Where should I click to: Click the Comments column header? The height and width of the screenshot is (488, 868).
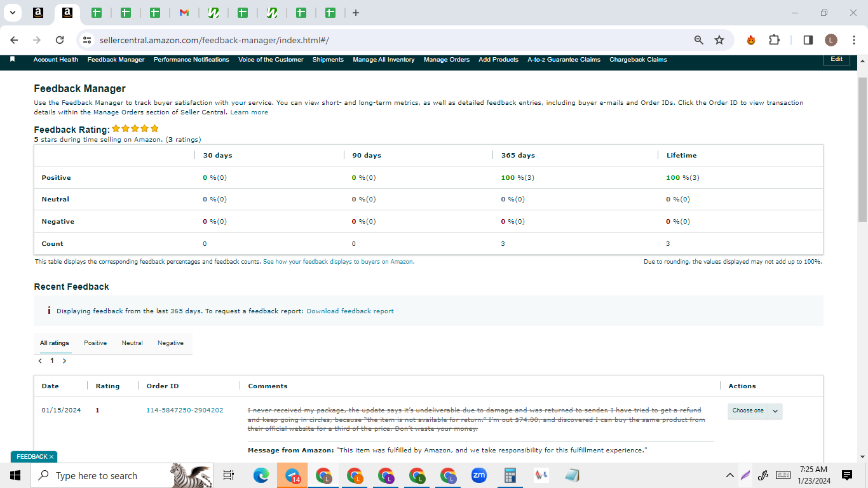pos(268,386)
